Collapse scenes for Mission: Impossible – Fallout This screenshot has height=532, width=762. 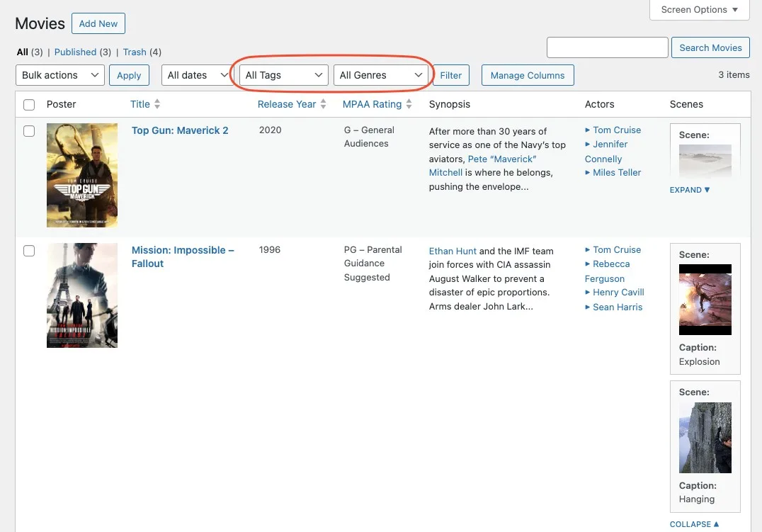[x=694, y=524]
